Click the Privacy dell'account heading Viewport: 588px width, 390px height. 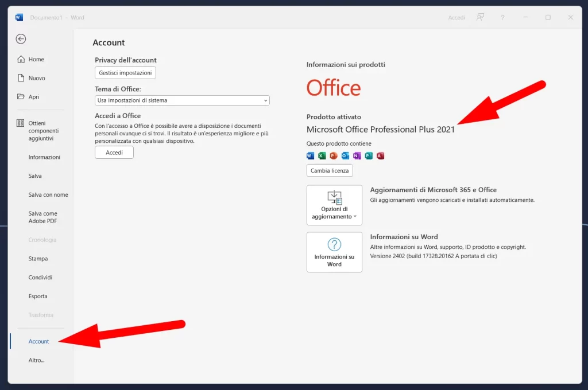[126, 60]
